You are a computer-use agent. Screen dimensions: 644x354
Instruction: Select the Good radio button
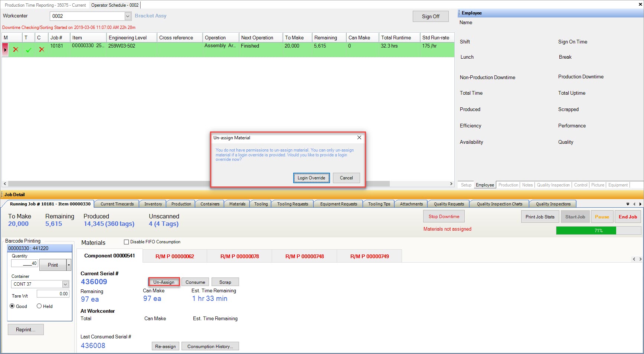pyautogui.click(x=12, y=306)
